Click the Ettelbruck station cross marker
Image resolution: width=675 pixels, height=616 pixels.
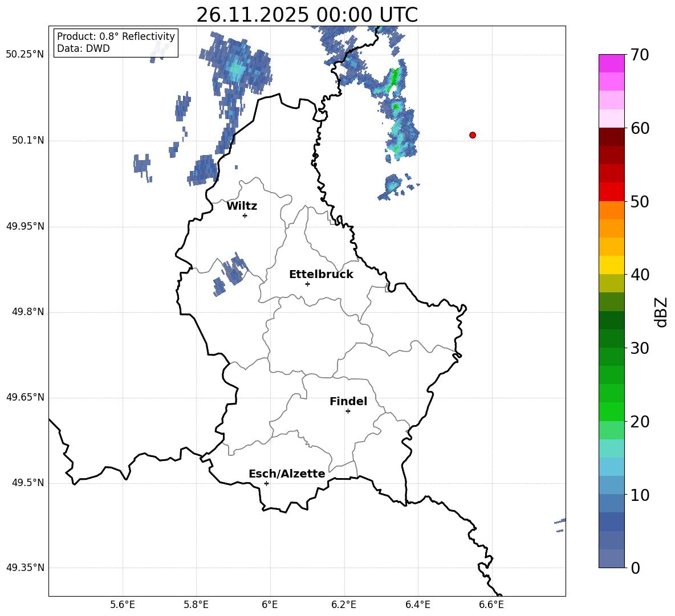[307, 284]
